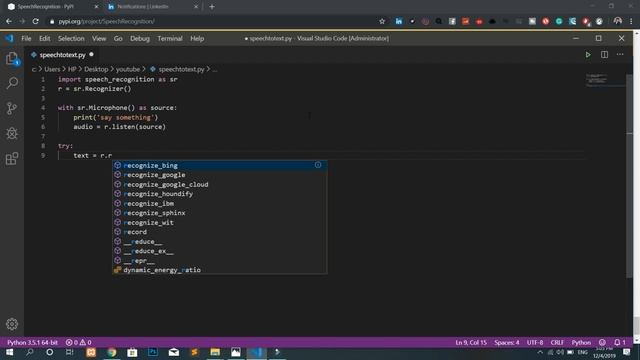Open the Manage gear icon in activity bar
640x360 pixels.
[x=12, y=324]
